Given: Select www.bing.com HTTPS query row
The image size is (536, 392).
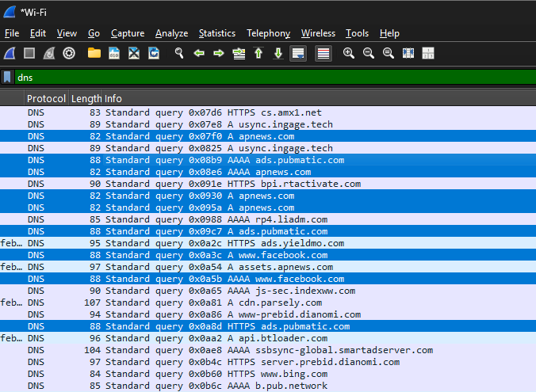Looking at the screenshot, I should 268,374.
